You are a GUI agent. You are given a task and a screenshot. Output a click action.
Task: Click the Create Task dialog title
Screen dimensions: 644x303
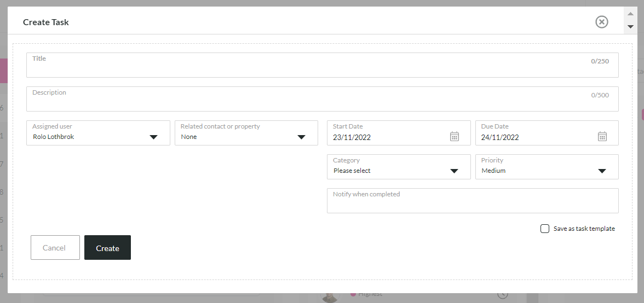[x=46, y=22]
